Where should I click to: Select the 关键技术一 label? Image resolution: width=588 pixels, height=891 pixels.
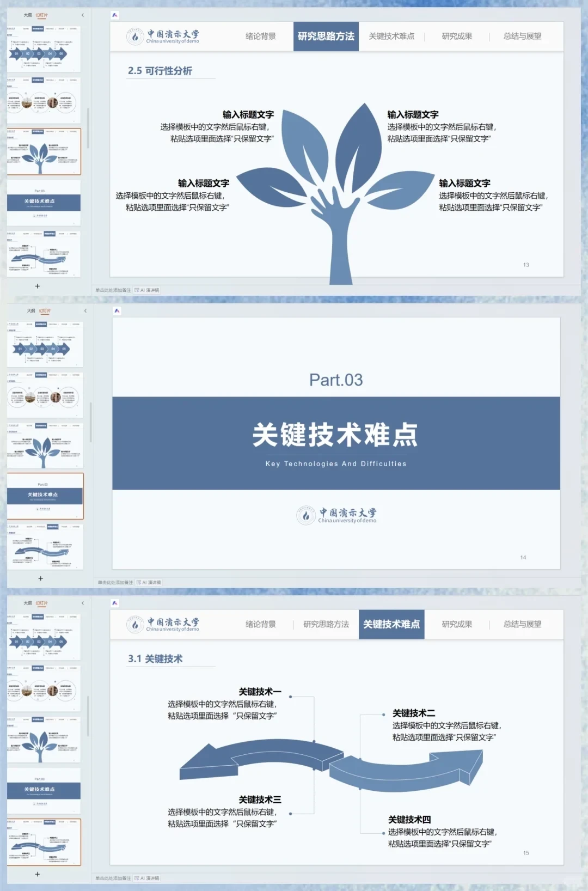point(260,692)
